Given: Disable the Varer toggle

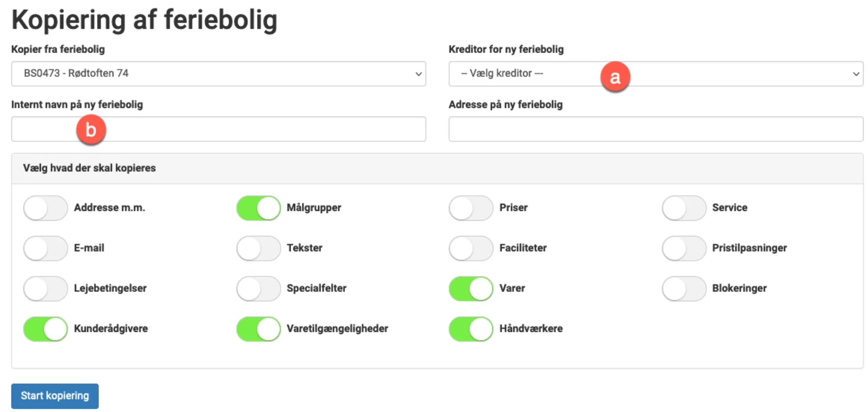Looking at the screenshot, I should point(471,288).
